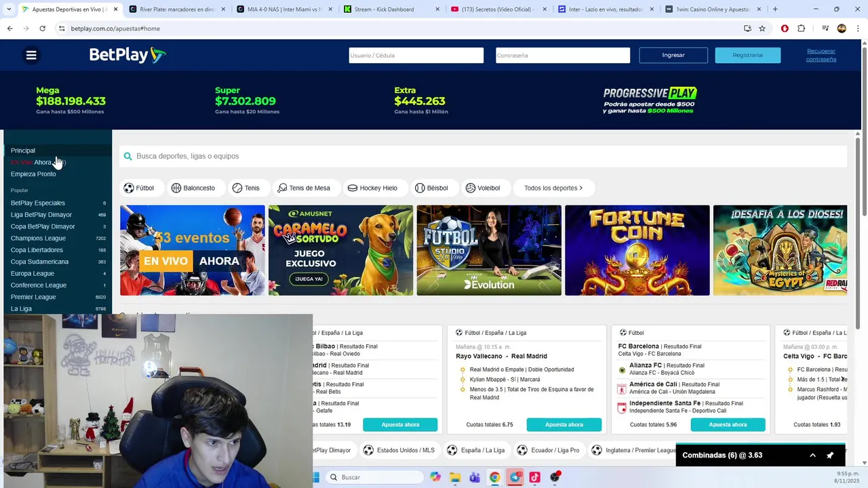Screen dimensions: 868x488
Task: Bookmark this page with the star icon
Action: pos(762,28)
